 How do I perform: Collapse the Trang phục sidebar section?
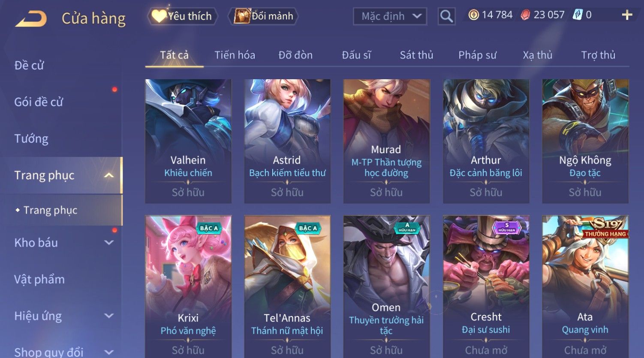click(109, 175)
